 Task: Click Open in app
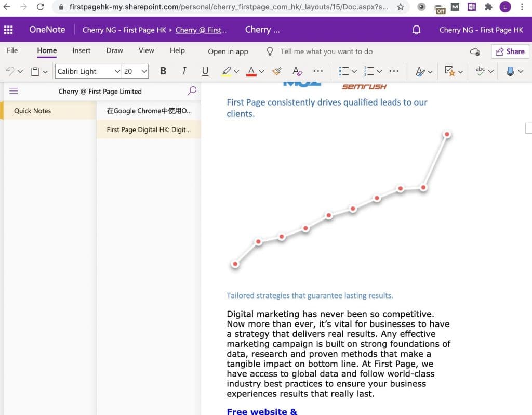pos(228,51)
